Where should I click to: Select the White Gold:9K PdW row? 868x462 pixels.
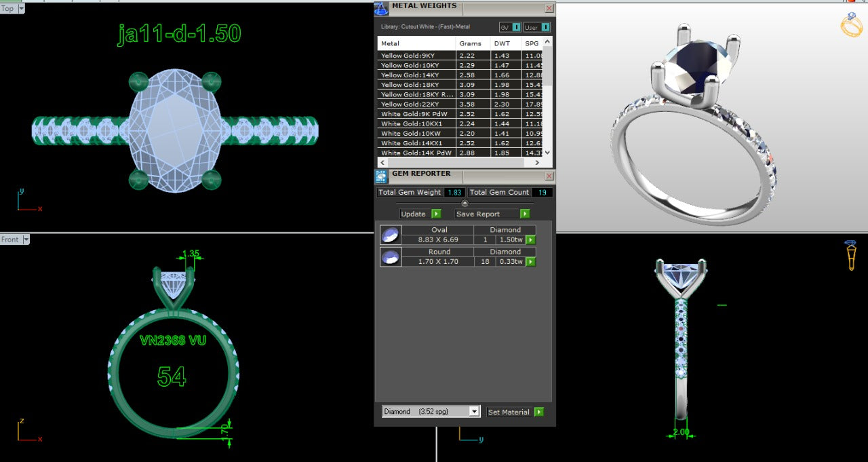[460, 114]
